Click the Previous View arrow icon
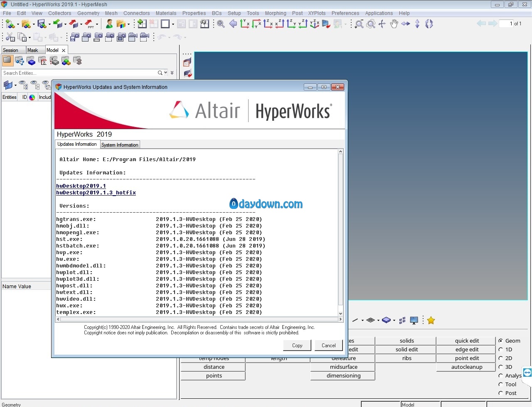532x407 pixels. 233,24
